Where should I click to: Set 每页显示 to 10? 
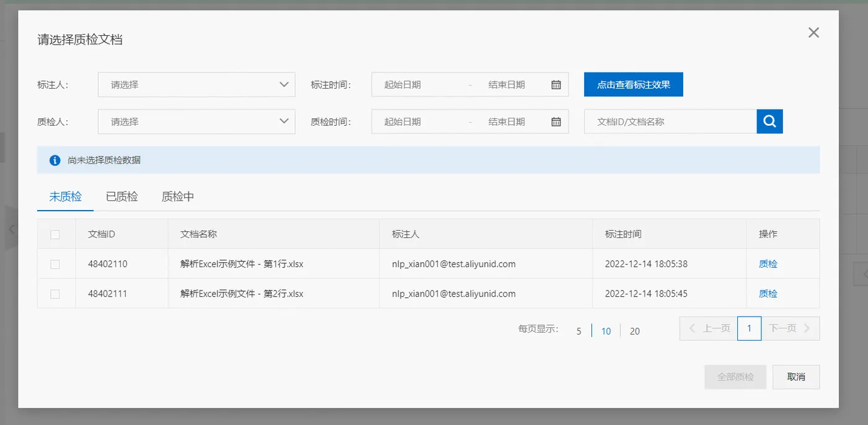606,331
